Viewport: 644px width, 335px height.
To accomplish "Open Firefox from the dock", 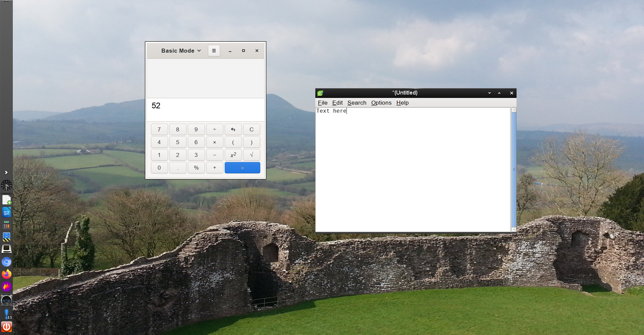I will click(7, 274).
